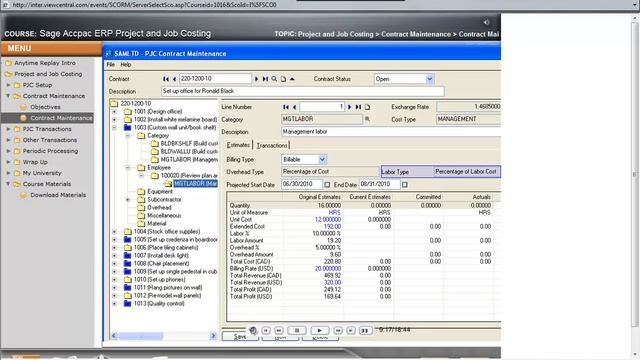Screen dimensions: 640x360
Task: Switch to the Estimates tab
Action: pos(238,145)
